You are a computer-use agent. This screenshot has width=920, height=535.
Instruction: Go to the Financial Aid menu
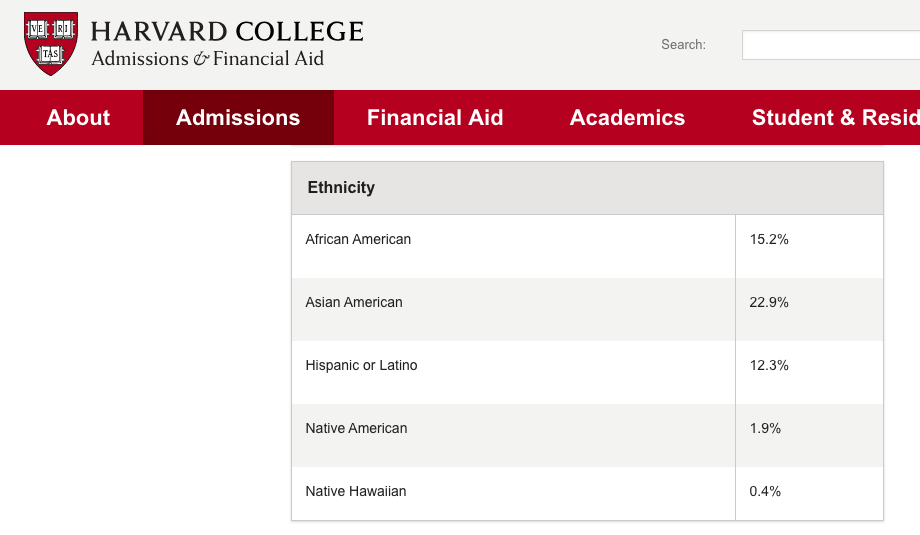435,118
